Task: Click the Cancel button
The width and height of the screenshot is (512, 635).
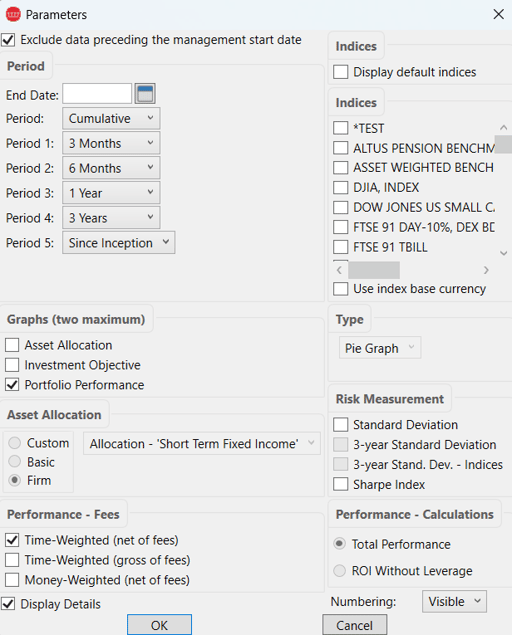Action: [354, 625]
